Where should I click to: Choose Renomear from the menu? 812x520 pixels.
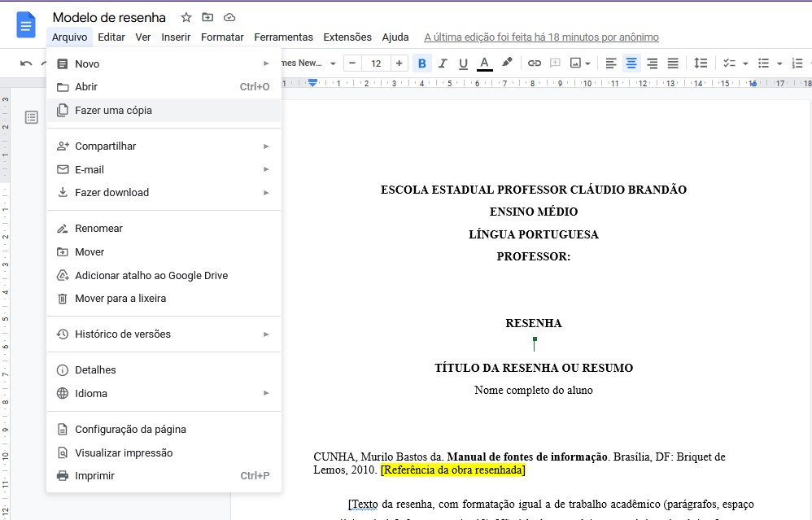(x=164, y=229)
